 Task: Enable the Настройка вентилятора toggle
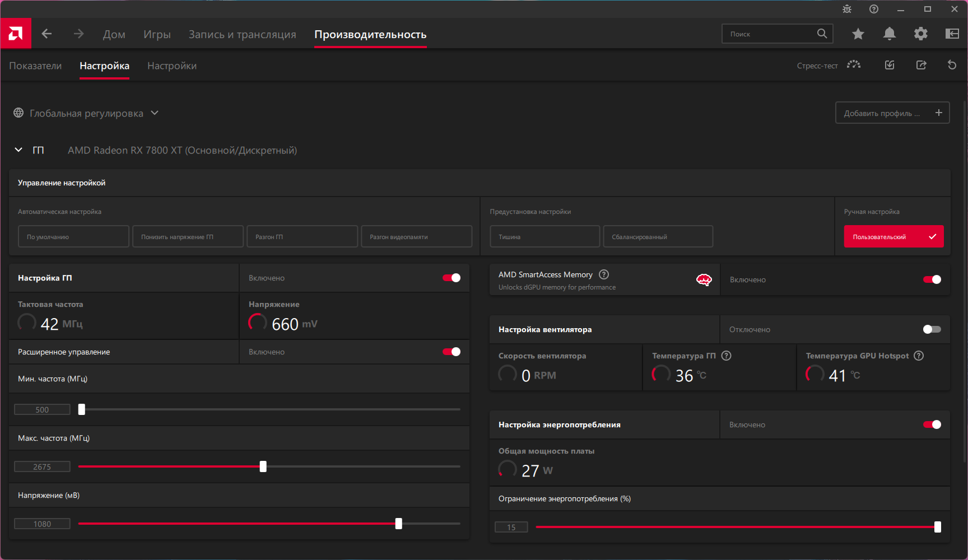point(932,329)
